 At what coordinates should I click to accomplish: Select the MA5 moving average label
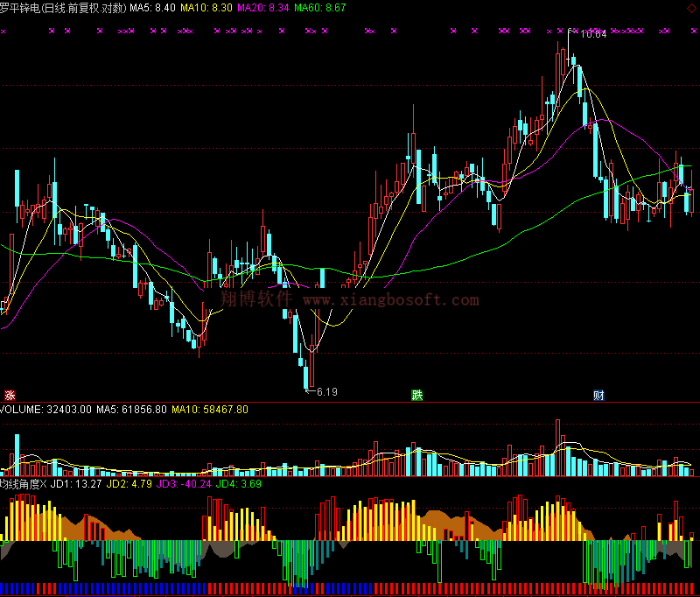tap(152, 8)
